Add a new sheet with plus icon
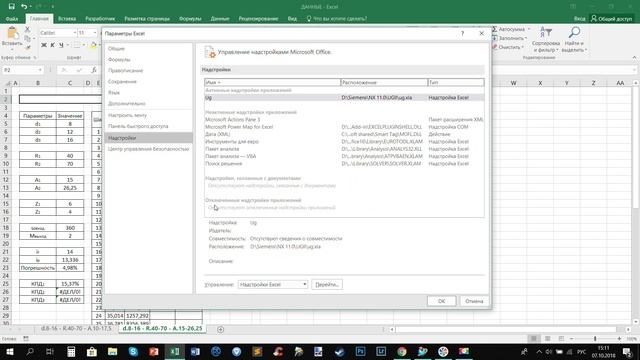The width and height of the screenshot is (640, 360). pos(220,329)
